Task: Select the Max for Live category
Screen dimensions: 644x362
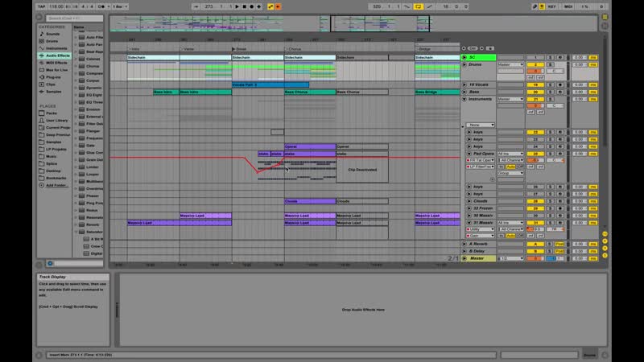Action: [56, 70]
